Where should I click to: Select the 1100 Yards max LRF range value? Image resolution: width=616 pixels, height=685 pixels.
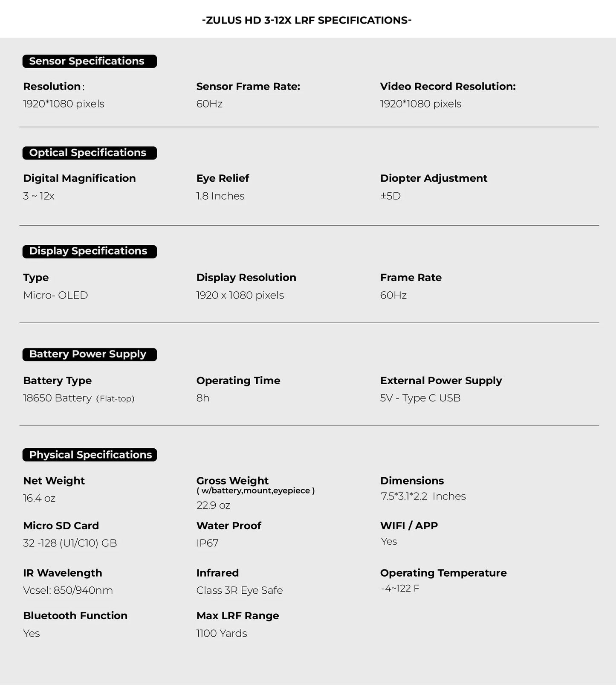tap(221, 633)
